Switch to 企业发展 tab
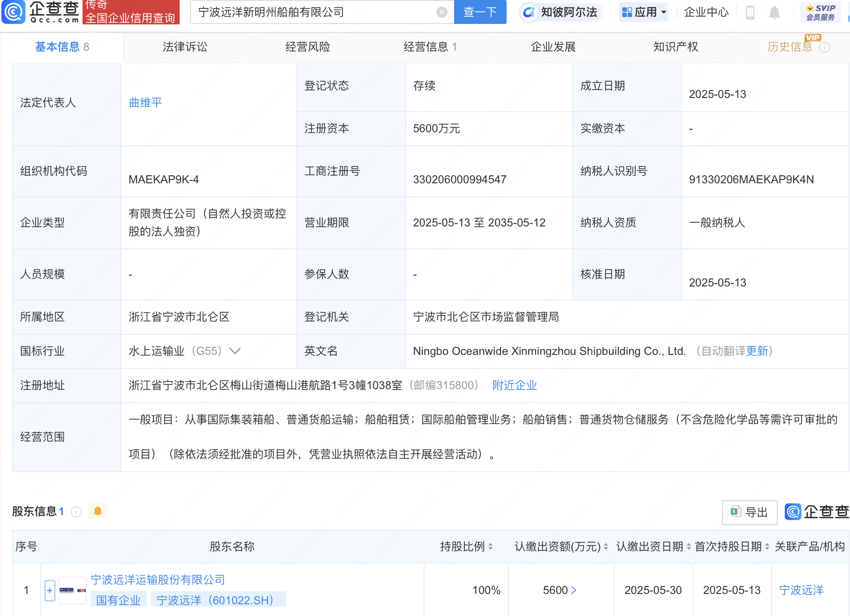Image resolution: width=850 pixels, height=616 pixels. [x=553, y=47]
